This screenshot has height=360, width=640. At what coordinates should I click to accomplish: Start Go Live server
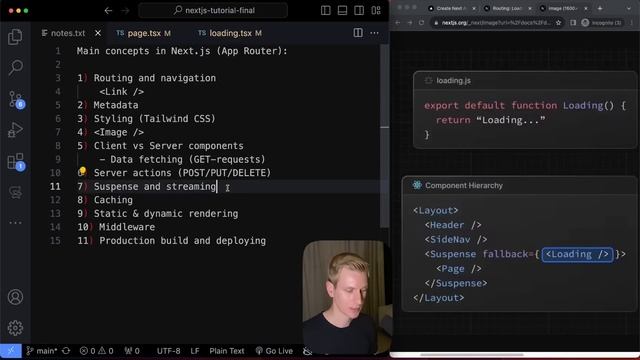click(274, 351)
